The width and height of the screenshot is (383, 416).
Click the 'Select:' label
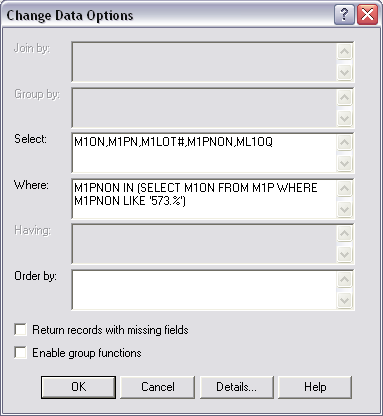coord(30,139)
